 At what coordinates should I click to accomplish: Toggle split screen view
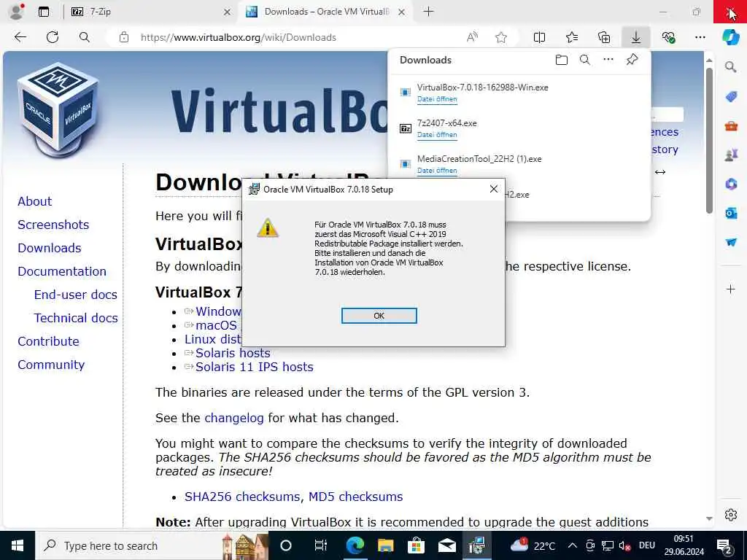click(539, 37)
